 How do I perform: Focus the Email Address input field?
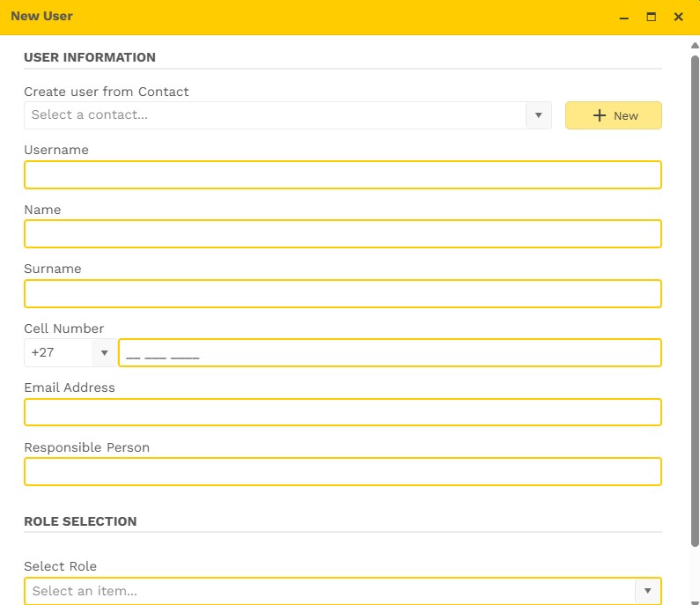(x=343, y=412)
